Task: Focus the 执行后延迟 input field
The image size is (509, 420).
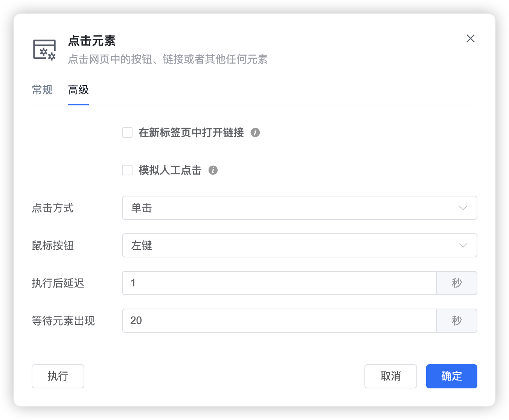Action: [279, 283]
